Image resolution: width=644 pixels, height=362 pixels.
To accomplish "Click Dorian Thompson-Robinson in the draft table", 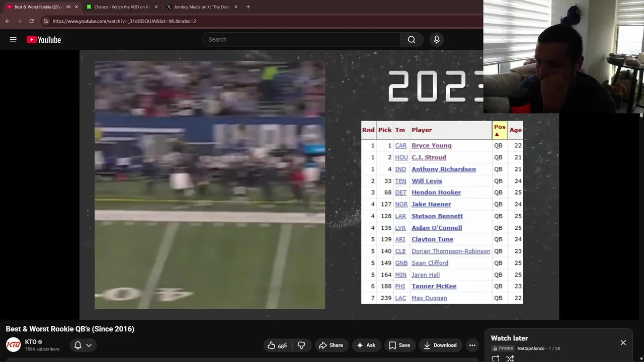I will pos(451,251).
